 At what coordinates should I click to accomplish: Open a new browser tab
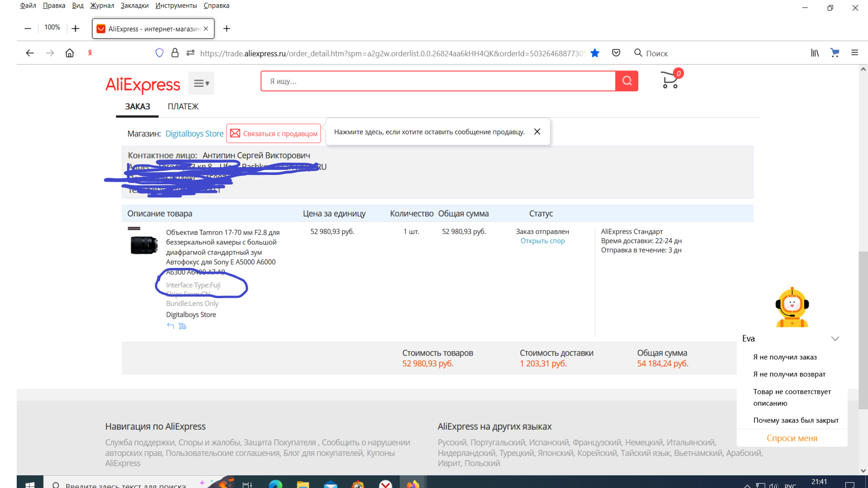point(226,28)
